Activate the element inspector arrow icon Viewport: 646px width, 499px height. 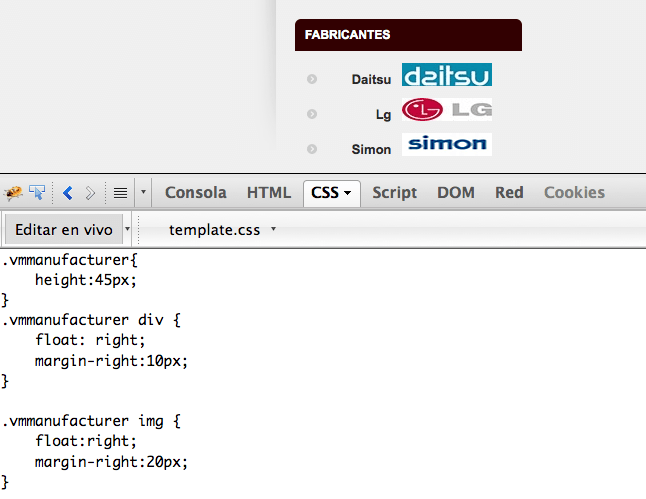(x=37, y=192)
